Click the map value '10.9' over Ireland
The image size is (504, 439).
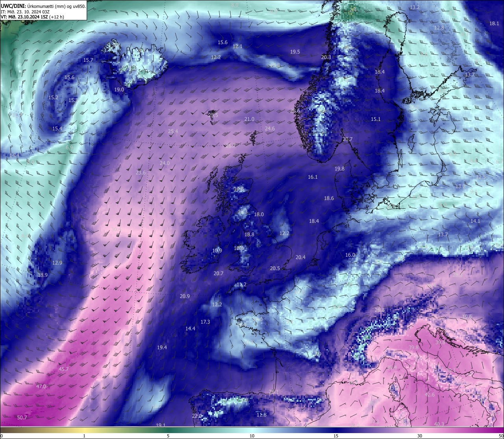(217, 250)
